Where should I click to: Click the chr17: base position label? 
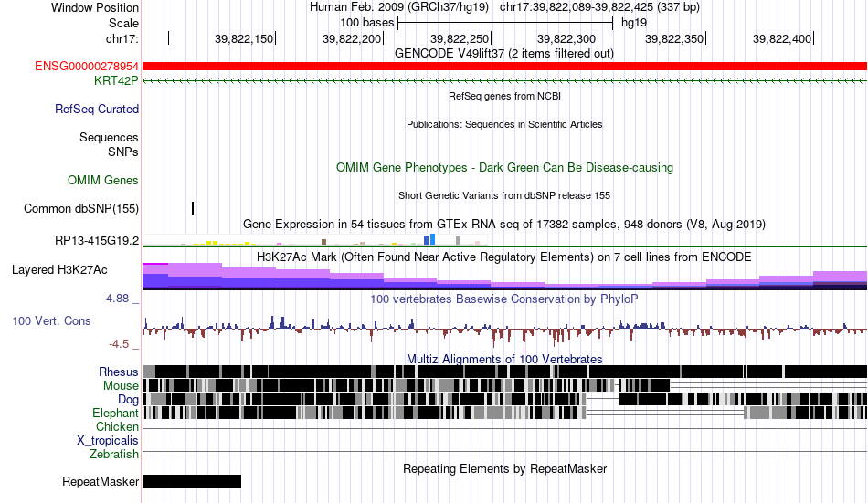click(122, 38)
